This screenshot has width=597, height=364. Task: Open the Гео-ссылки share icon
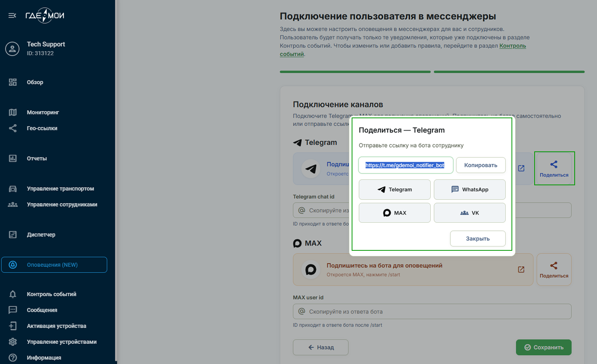[13, 128]
